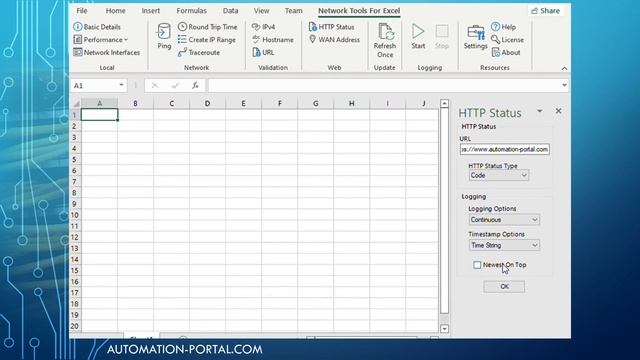Switch to the Formulas tab
Image resolution: width=640 pixels, height=360 pixels.
coord(191,11)
